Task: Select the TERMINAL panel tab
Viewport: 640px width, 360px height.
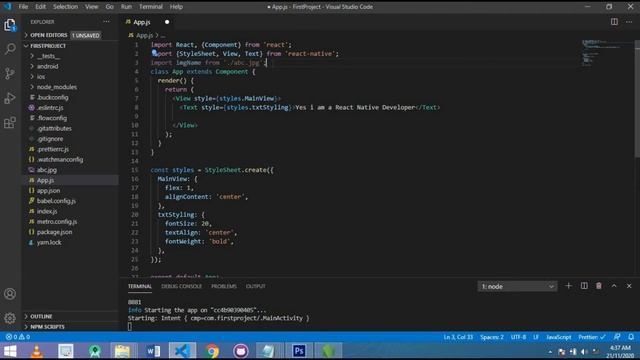Action: pos(140,286)
